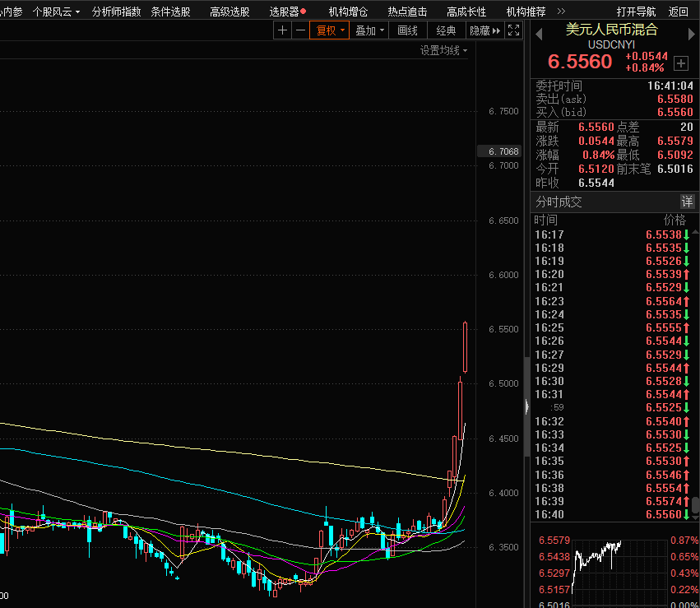Toggle the 隐藏 hide panel button

484,30
